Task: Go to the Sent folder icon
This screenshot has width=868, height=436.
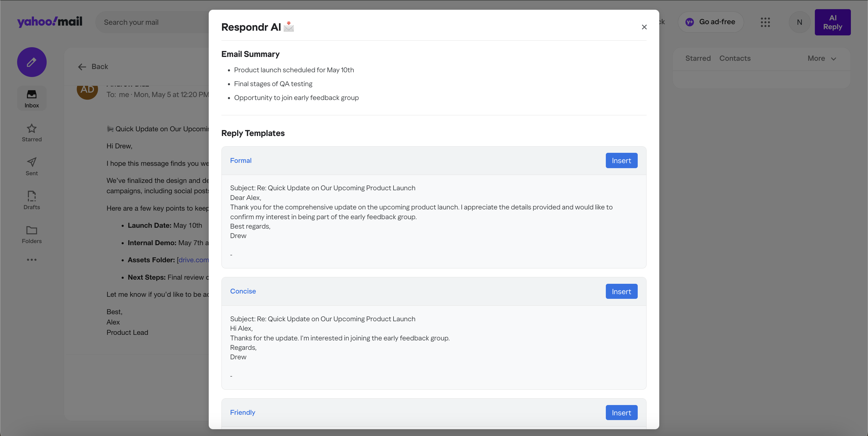Action: (32, 162)
